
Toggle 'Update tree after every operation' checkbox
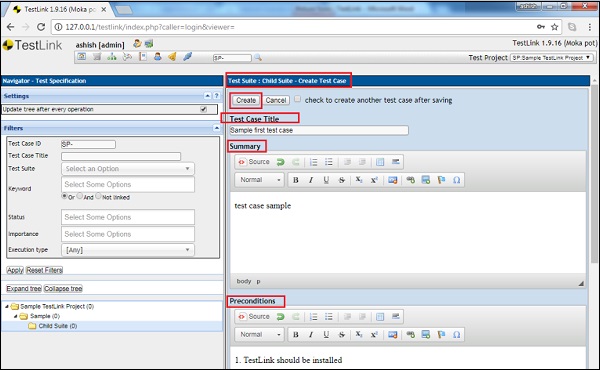coord(204,109)
